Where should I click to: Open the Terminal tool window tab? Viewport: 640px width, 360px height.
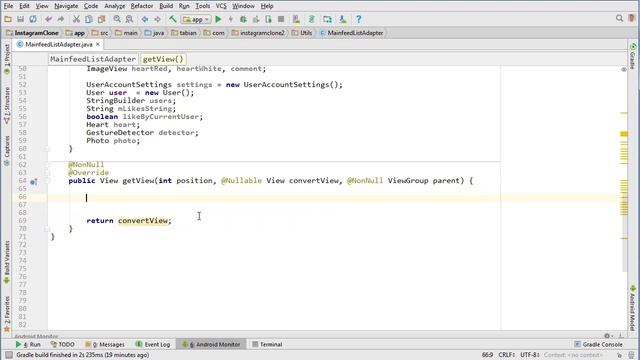(267, 344)
